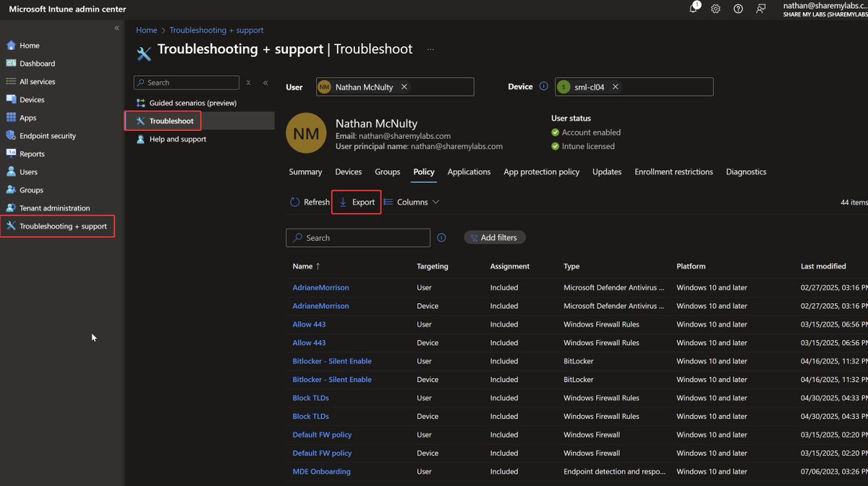Click Add filters button

coord(495,237)
